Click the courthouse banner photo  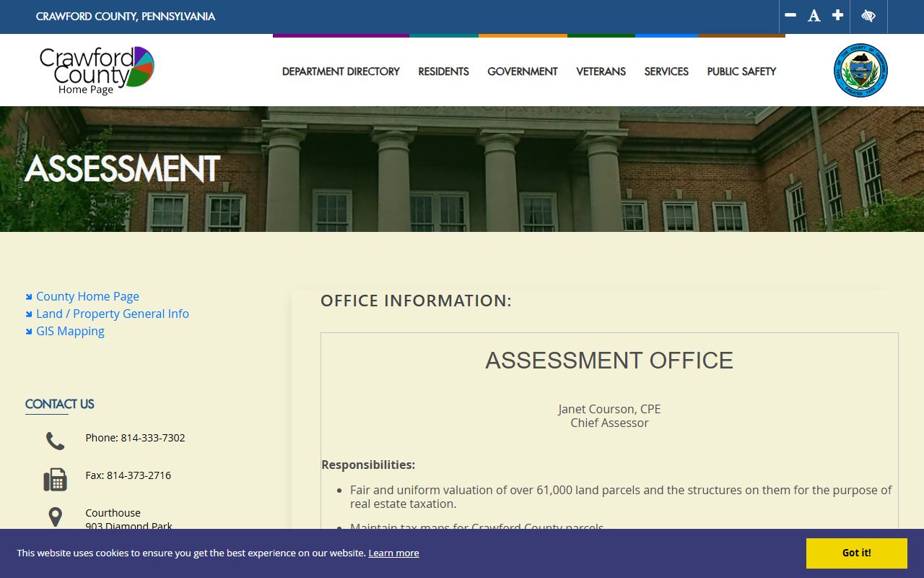462,169
